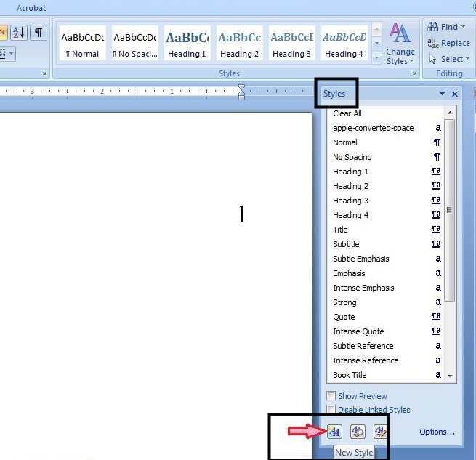Expand the Quick Styles gallery More arrow

[x=376, y=57]
